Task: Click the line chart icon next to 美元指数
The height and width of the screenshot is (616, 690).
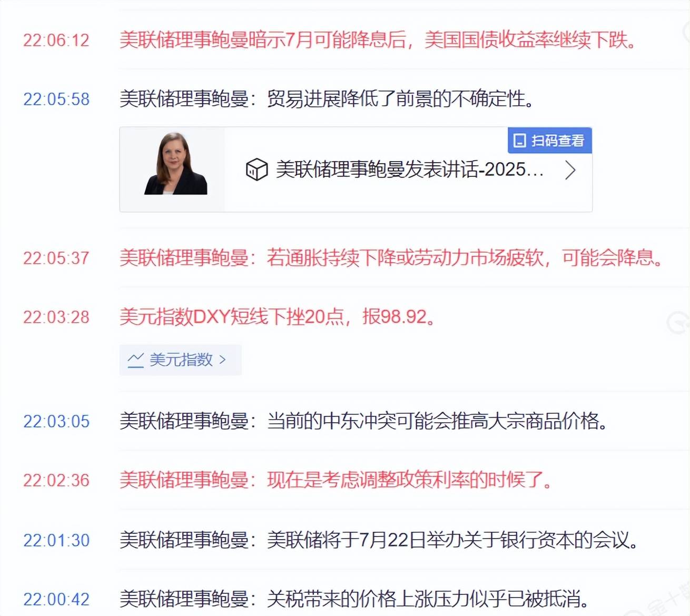Action: [135, 360]
